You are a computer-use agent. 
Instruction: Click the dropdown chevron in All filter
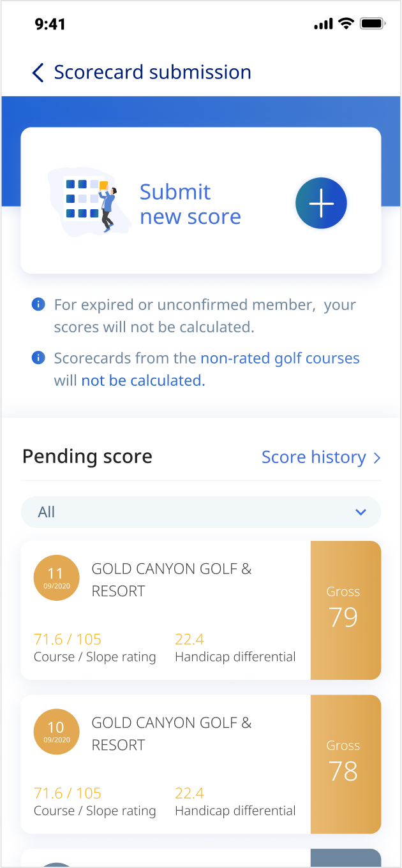tap(361, 512)
